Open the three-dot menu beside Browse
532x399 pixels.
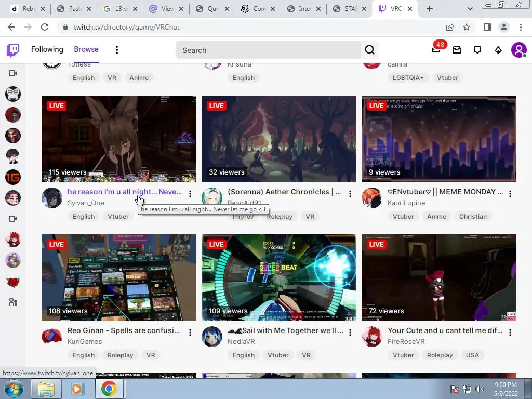coord(117,50)
